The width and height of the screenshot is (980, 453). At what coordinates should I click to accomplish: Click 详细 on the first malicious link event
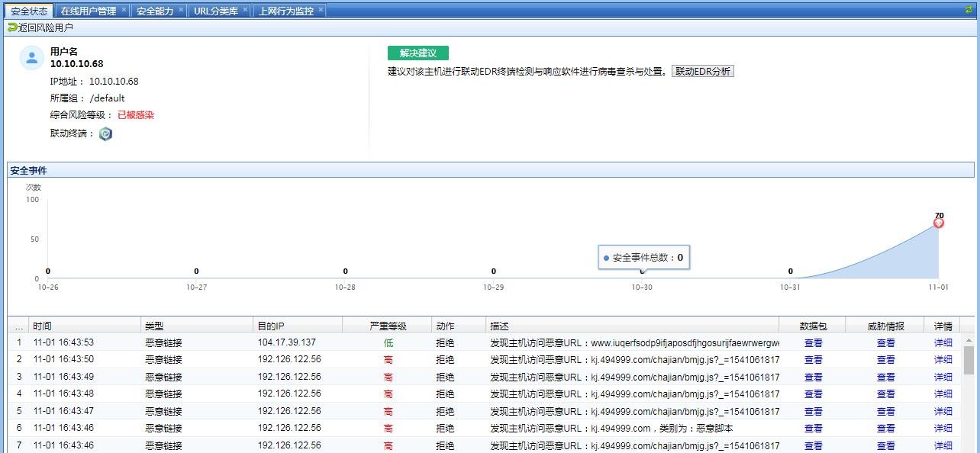click(x=943, y=342)
